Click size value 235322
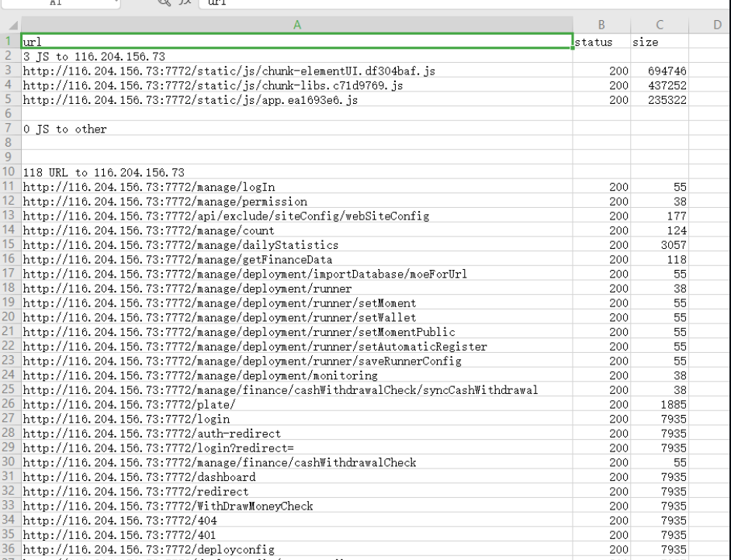This screenshot has height=560, width=731. [x=660, y=100]
